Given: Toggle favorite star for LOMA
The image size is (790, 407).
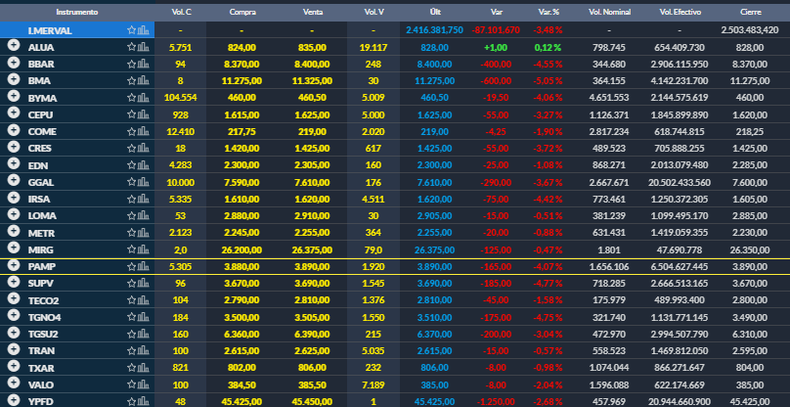Looking at the screenshot, I should coord(131,216).
